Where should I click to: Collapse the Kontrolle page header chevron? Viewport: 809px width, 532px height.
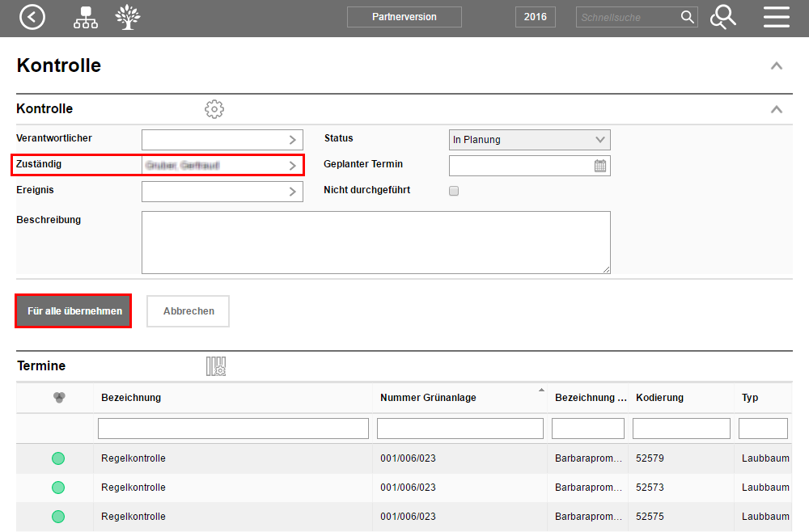pyautogui.click(x=776, y=66)
